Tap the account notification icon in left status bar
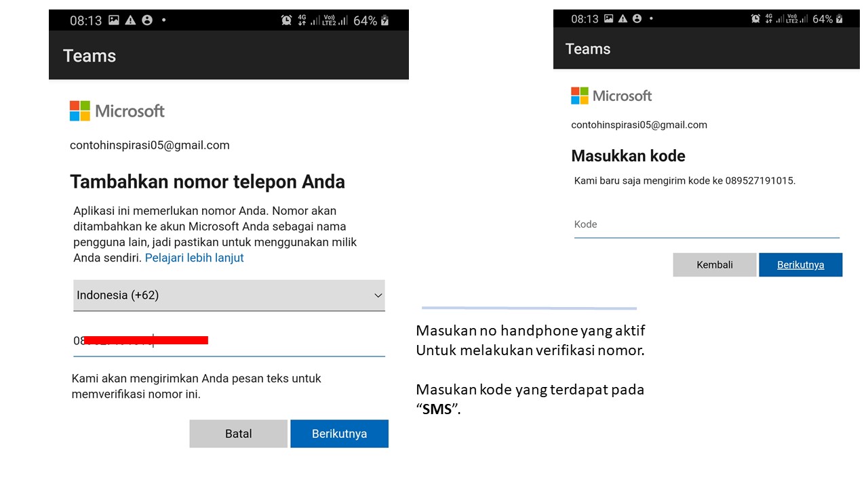Screen dimensions: 868x488 (x=147, y=20)
